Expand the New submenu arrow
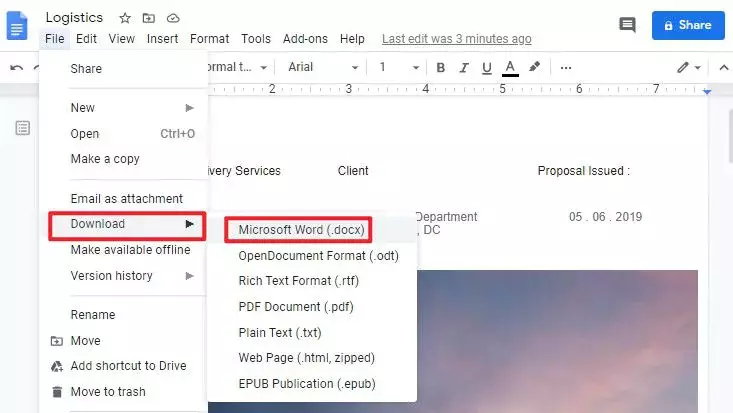The width and height of the screenshot is (733, 413). 189,108
